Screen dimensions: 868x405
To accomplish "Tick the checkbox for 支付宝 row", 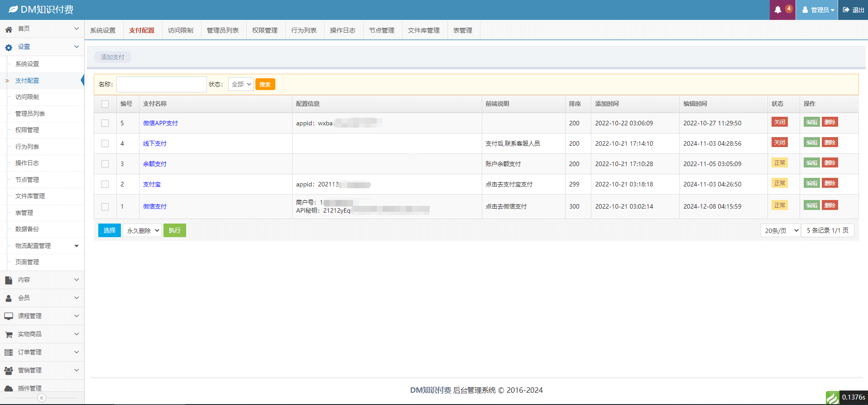I will [x=105, y=184].
